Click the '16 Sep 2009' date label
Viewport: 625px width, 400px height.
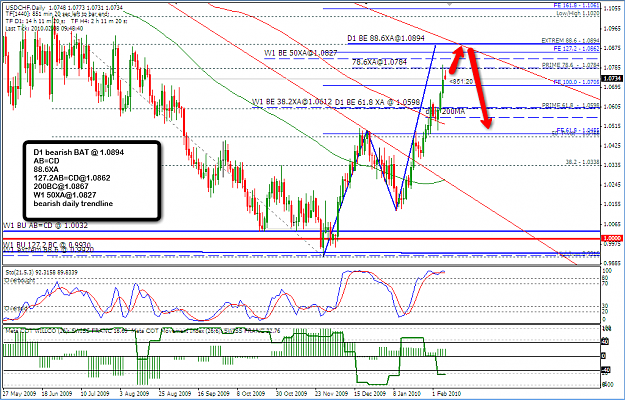[x=214, y=393]
